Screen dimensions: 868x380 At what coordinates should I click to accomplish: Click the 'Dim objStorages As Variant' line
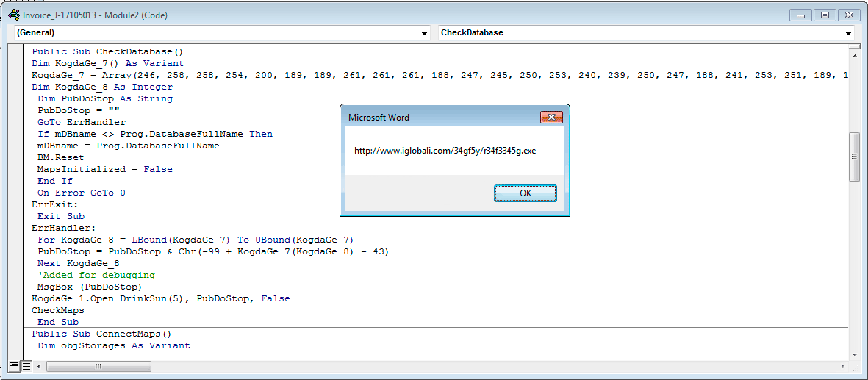pos(113,345)
